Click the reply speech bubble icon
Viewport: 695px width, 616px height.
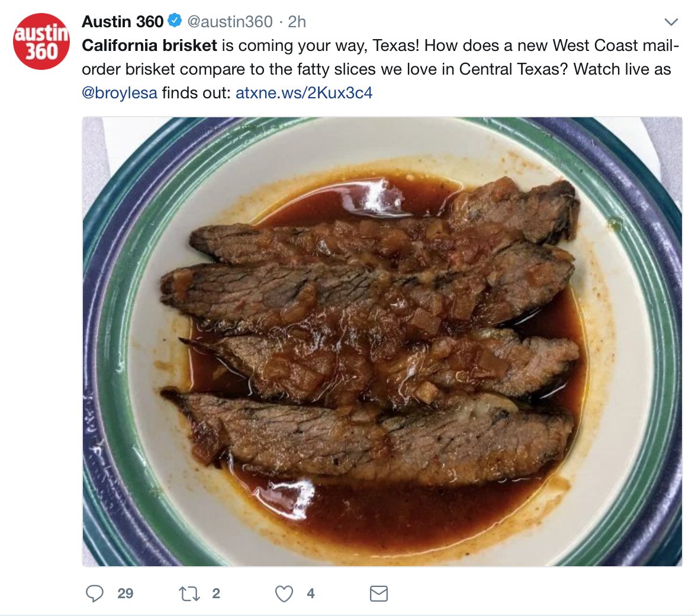[95, 593]
